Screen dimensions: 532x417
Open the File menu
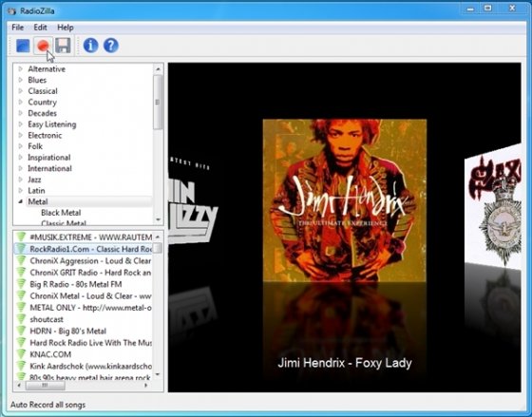click(18, 28)
